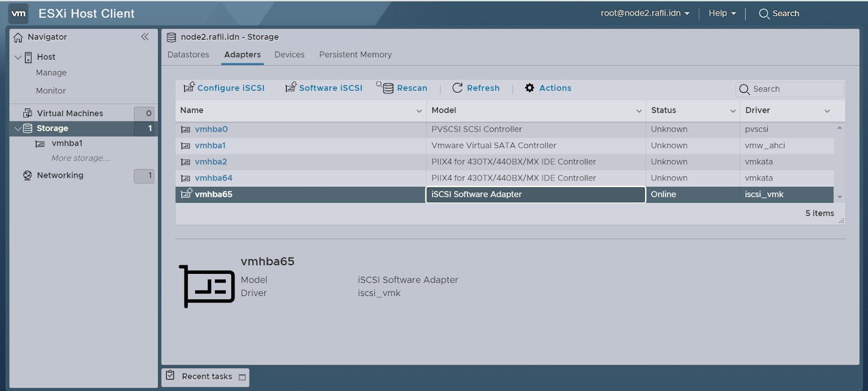Click the top-bar Search magnifier icon
868x391 pixels.
pyautogui.click(x=764, y=14)
